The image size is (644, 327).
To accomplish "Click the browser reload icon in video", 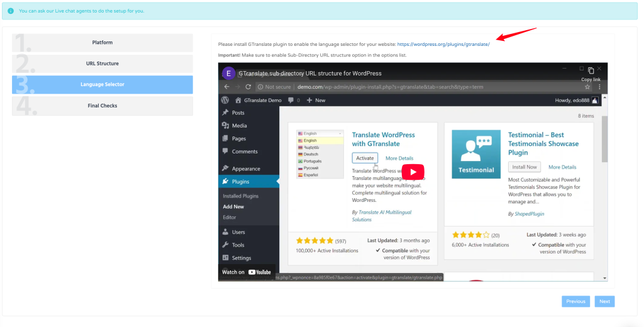I will point(248,87).
